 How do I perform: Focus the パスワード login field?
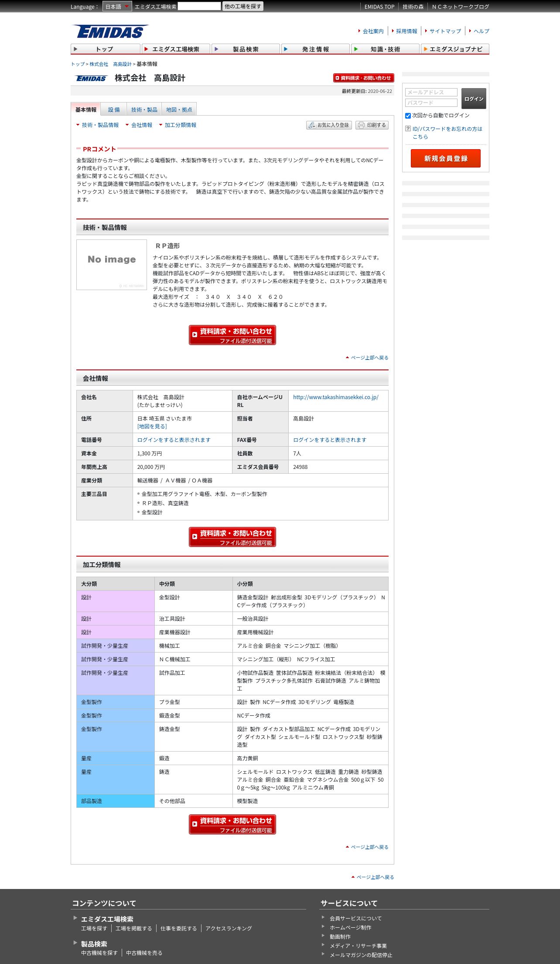[x=431, y=103]
